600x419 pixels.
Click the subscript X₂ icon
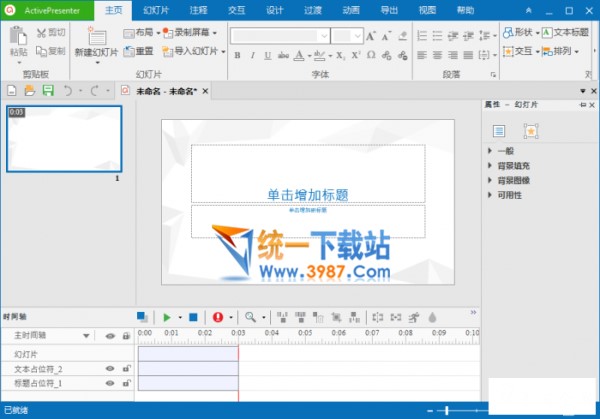pos(340,55)
